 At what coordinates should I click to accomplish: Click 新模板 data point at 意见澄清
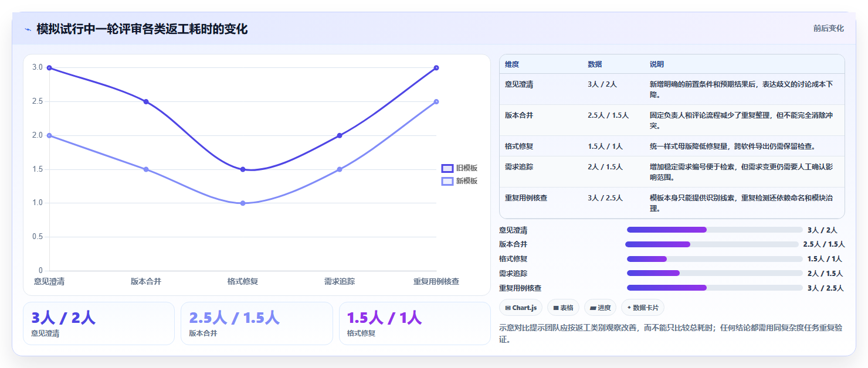pyautogui.click(x=49, y=135)
